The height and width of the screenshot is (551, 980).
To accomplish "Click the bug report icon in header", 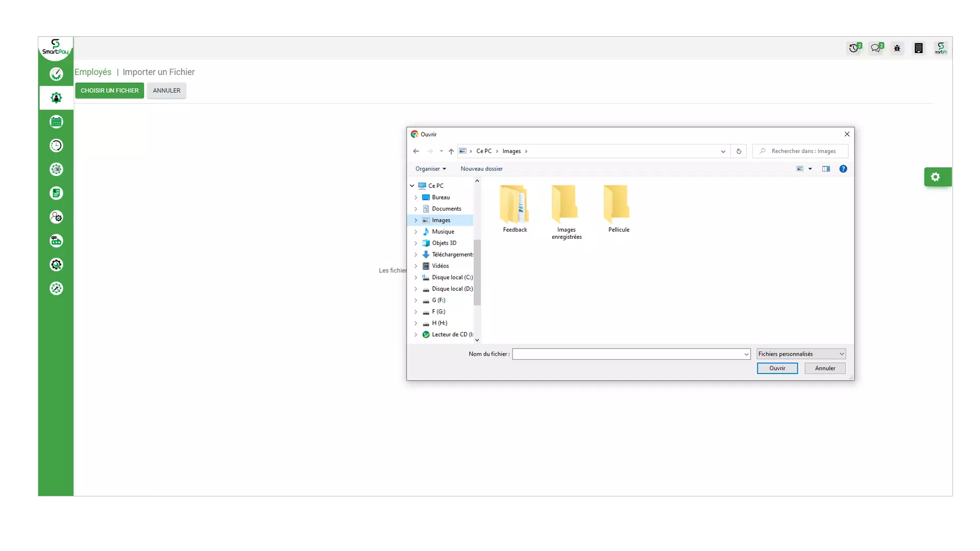I will click(x=897, y=48).
